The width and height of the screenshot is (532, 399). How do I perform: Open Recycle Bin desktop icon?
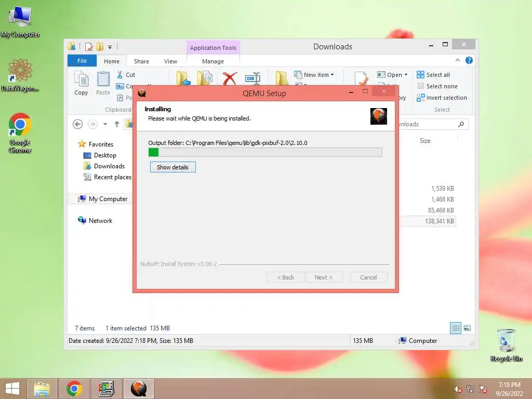click(x=507, y=345)
